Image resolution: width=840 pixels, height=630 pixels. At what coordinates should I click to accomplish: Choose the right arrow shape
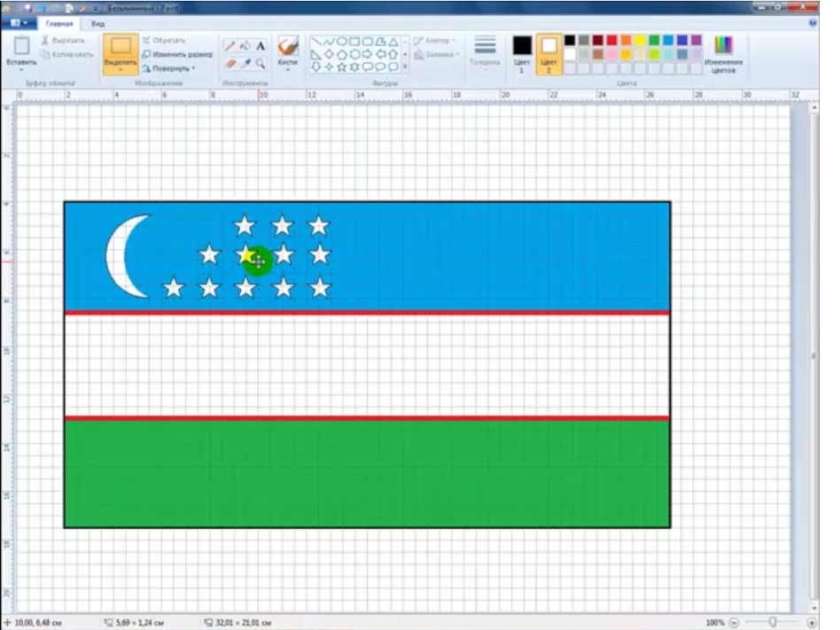point(368,54)
